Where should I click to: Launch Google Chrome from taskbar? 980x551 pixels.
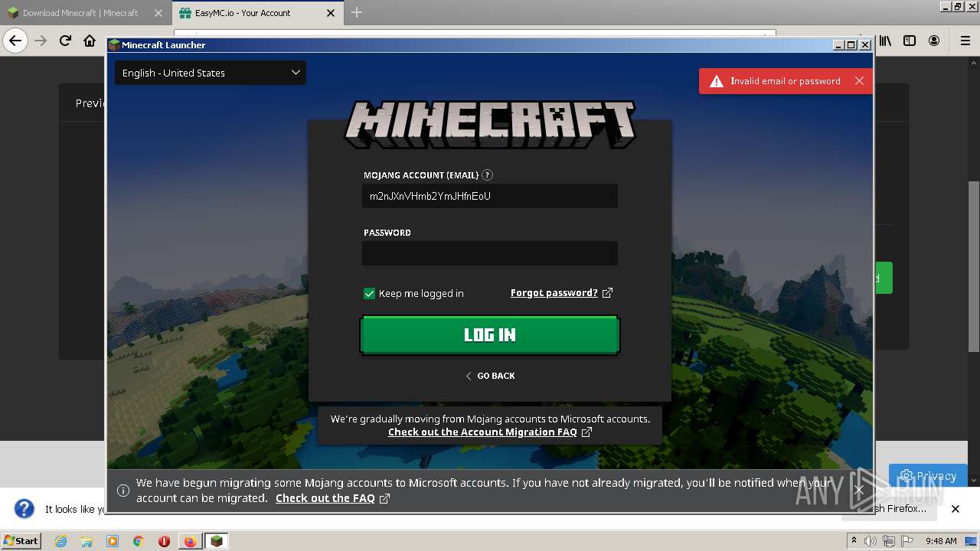(138, 541)
